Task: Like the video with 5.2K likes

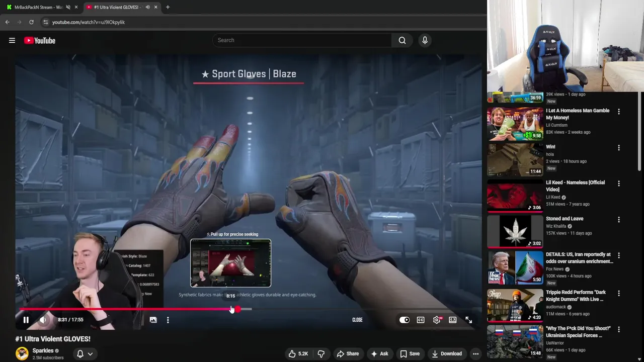Action: [x=298, y=353]
